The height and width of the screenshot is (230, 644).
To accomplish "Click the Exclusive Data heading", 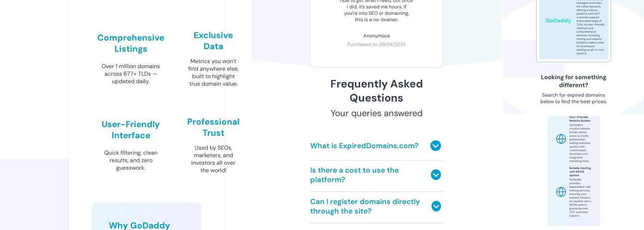I will click(213, 41).
